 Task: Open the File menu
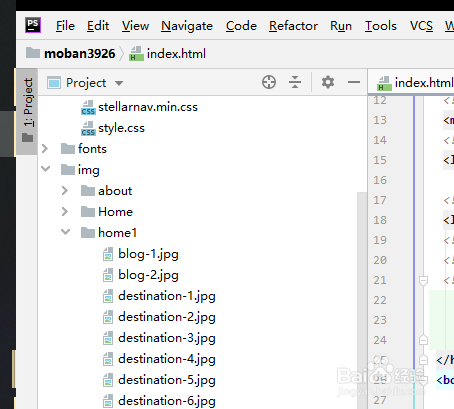(x=65, y=26)
